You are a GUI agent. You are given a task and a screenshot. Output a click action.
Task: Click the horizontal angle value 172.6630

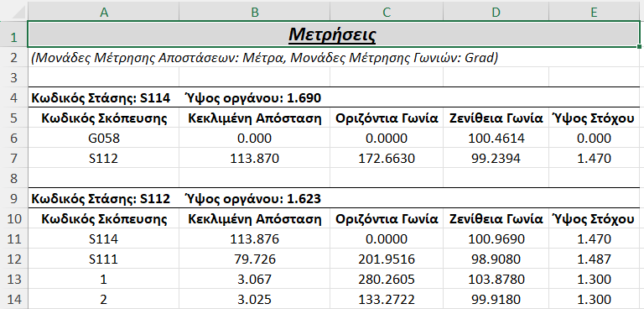pos(387,158)
